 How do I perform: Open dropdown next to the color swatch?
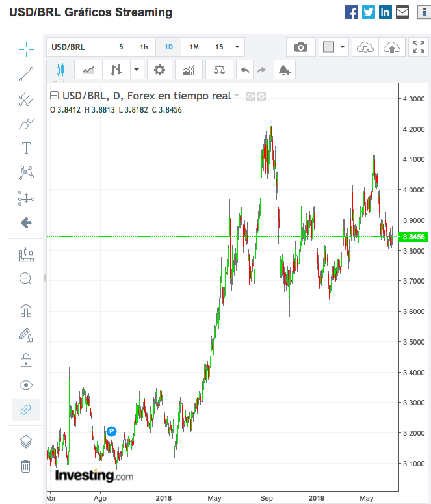coord(343,47)
